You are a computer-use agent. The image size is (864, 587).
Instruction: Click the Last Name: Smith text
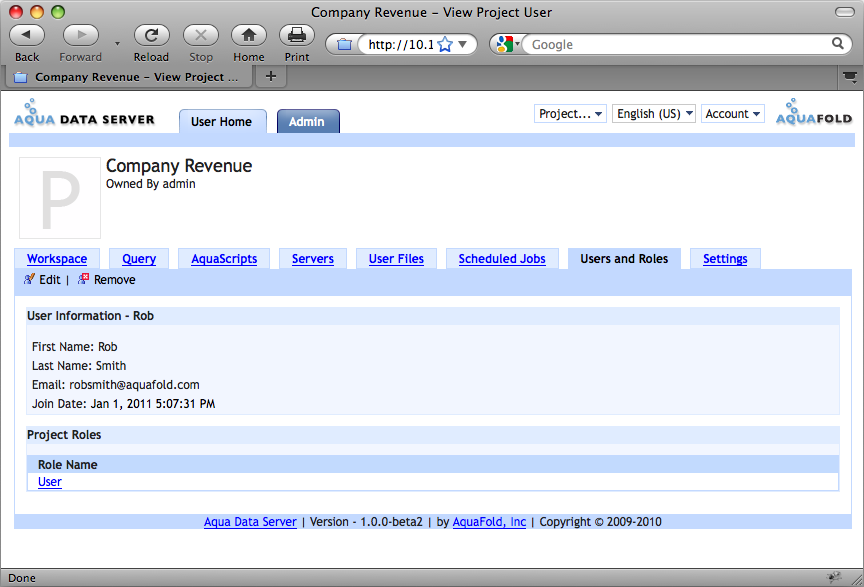(x=79, y=365)
